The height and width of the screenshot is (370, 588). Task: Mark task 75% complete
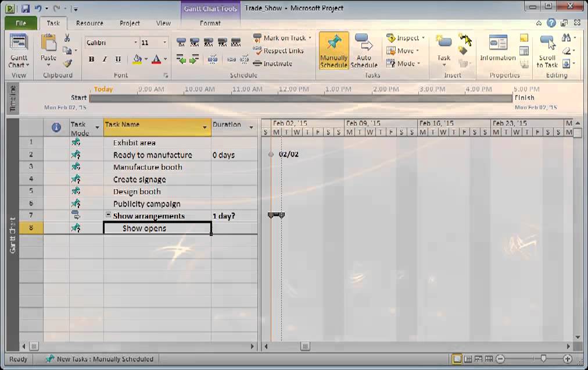click(x=223, y=42)
